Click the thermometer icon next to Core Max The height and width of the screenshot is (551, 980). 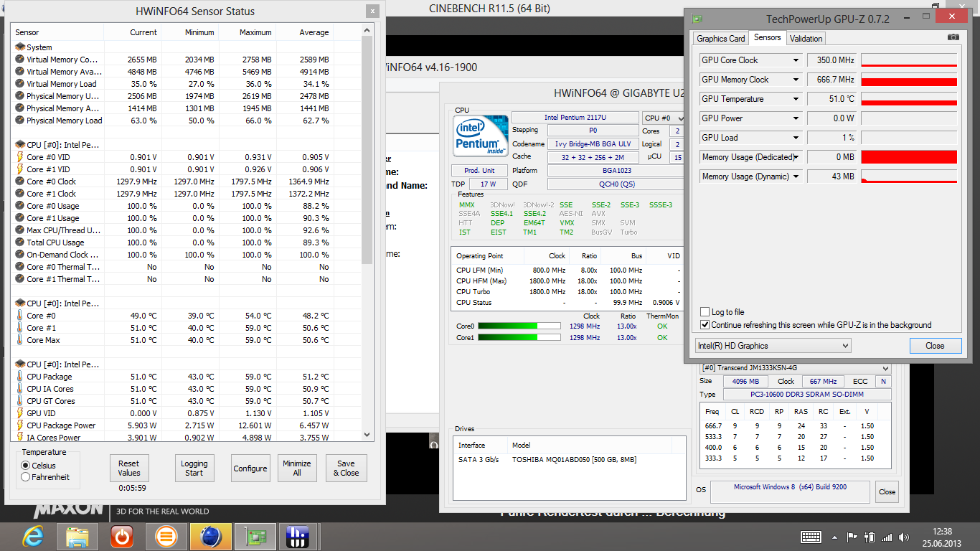pos(20,340)
